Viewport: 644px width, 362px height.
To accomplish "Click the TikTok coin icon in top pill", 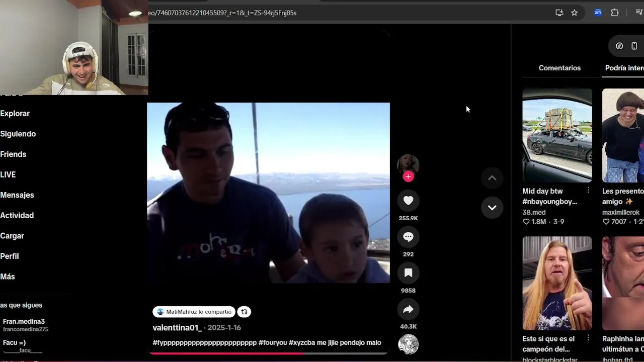I will 619,46.
